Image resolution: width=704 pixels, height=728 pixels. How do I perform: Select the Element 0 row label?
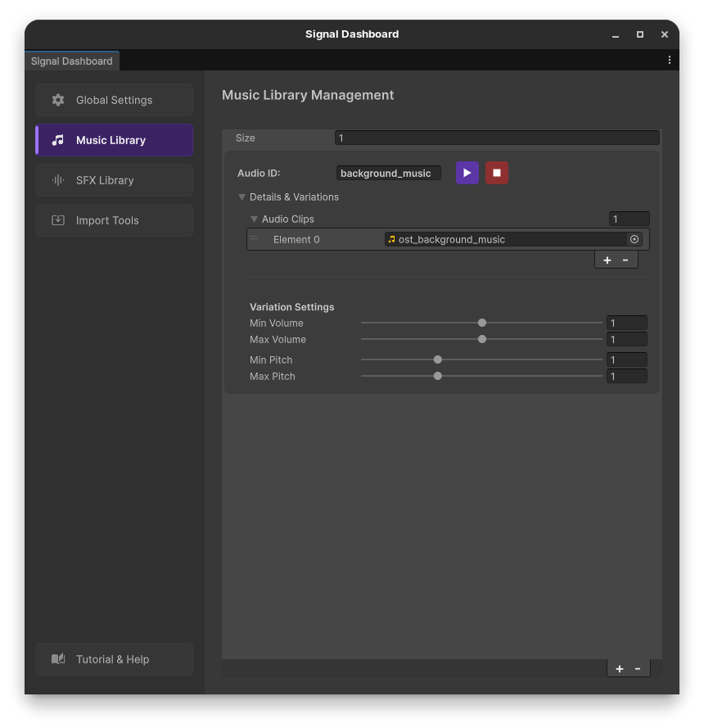tap(296, 240)
